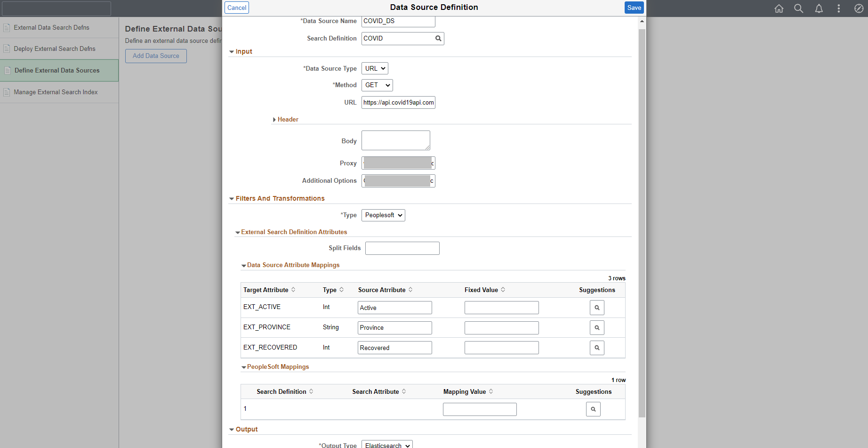Click suggestions lookup for EXT_PROVINCE row
The image size is (868, 448).
click(596, 328)
